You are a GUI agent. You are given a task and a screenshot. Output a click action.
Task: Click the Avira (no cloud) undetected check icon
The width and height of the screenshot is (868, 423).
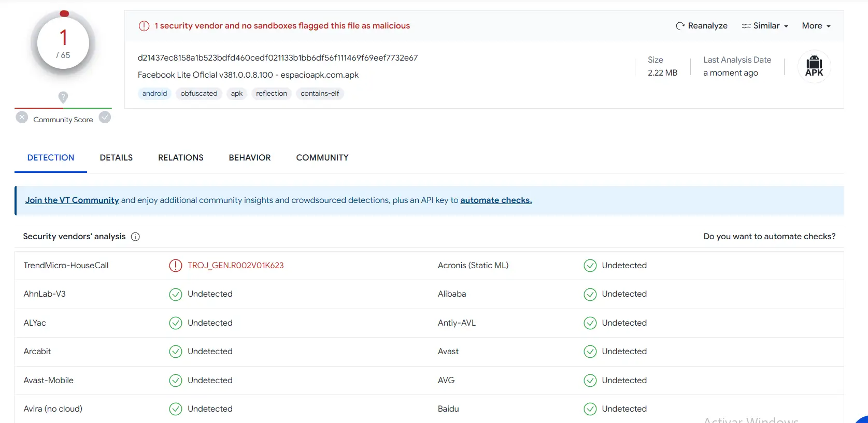tap(176, 409)
